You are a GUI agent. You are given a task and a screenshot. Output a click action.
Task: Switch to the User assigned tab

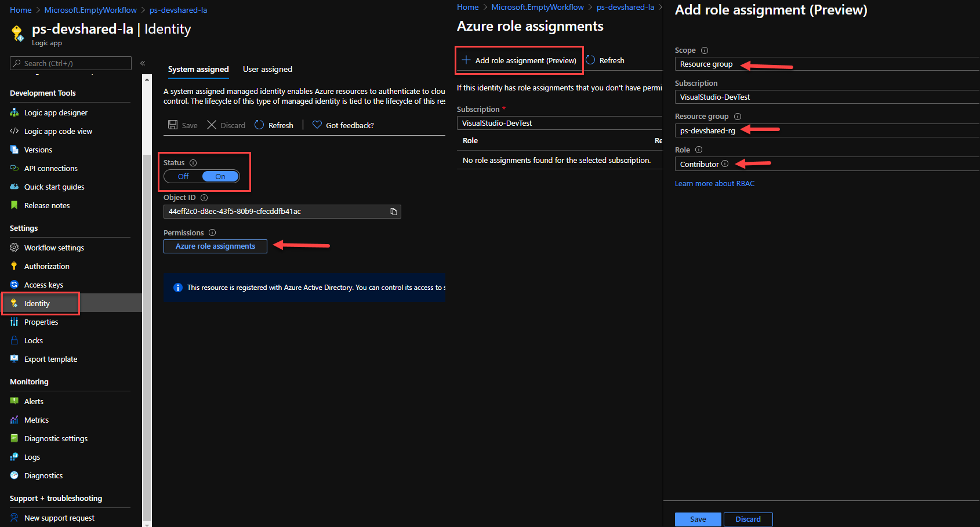coord(267,69)
